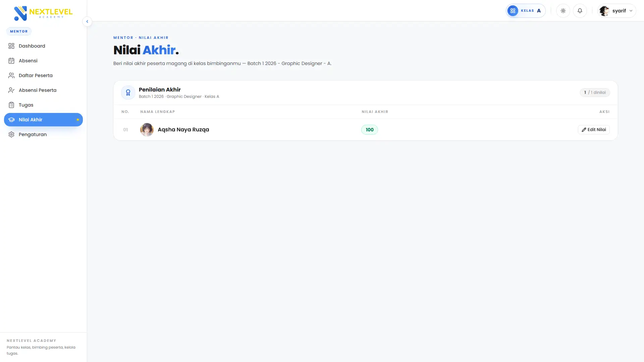Click the Absensi Peserta user-check icon

click(11, 90)
